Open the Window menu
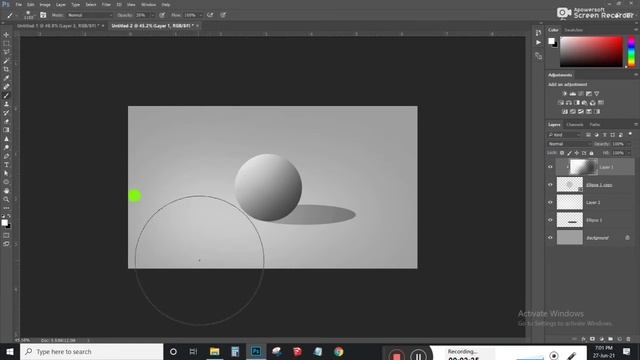Viewport: 640px width, 360px height. (148, 4)
